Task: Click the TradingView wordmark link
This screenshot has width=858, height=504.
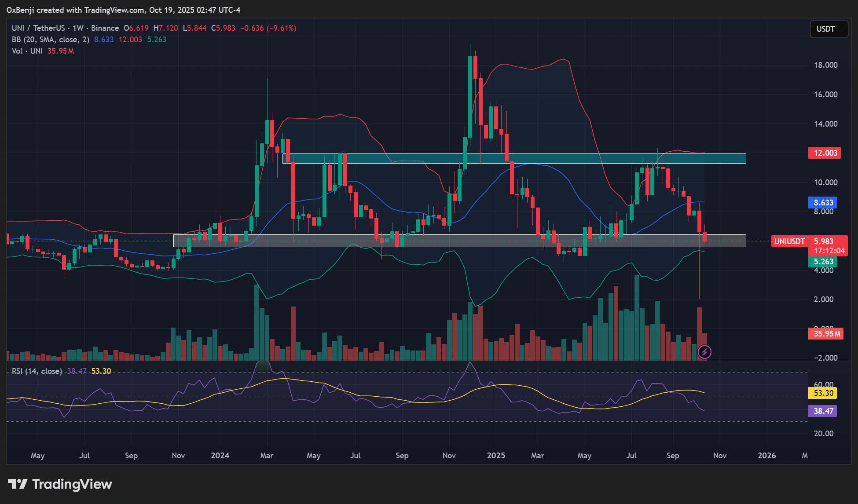Action: (72, 484)
